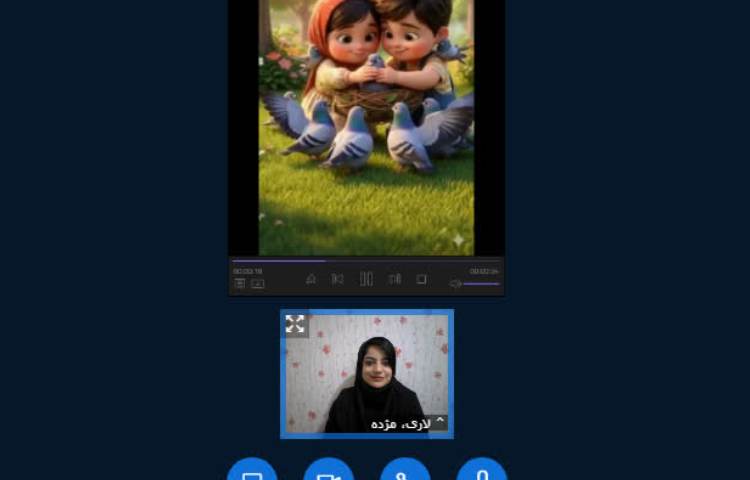
Task: Click the elapsed time readout
Action: (247, 272)
